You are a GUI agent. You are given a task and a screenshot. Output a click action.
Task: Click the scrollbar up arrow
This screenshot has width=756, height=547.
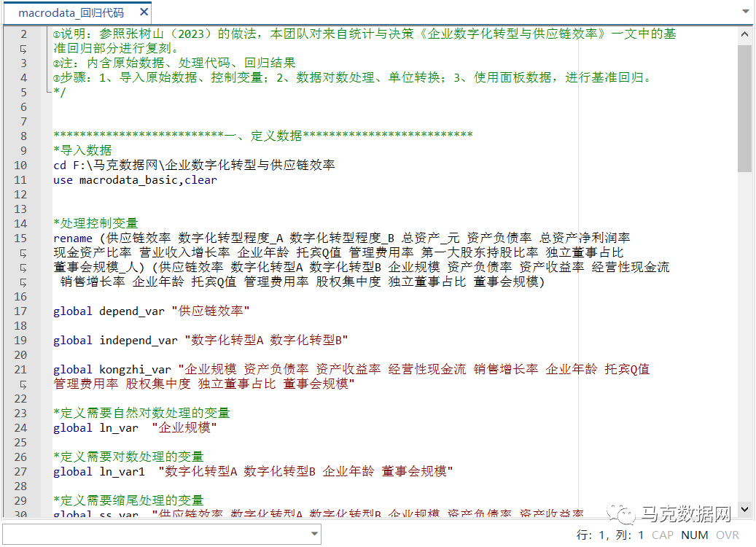[744, 33]
